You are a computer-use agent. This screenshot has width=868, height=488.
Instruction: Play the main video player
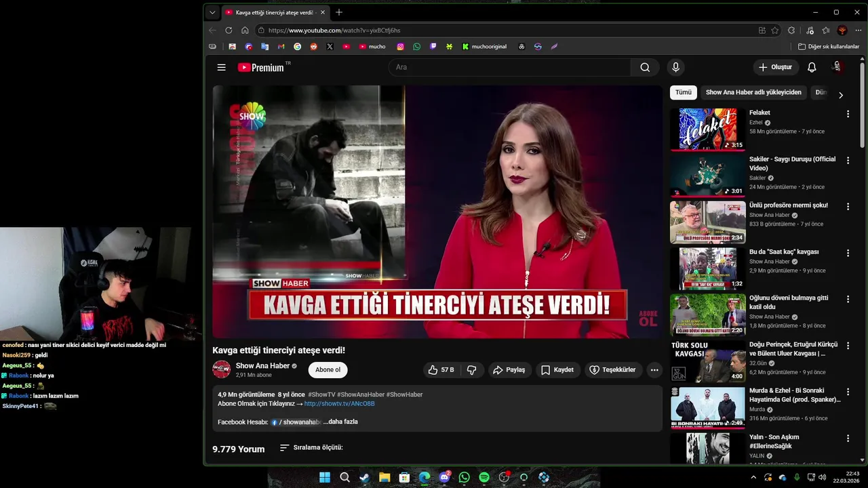click(x=437, y=211)
